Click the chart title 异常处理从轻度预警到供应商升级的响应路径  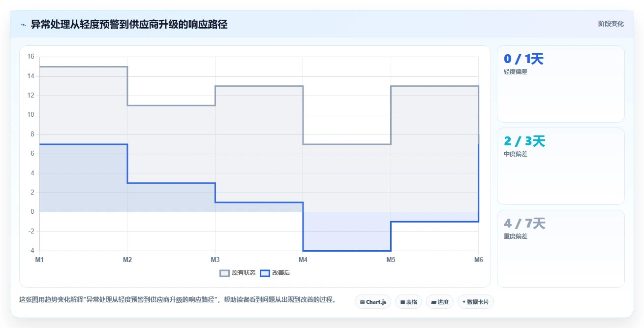pyautogui.click(x=129, y=24)
